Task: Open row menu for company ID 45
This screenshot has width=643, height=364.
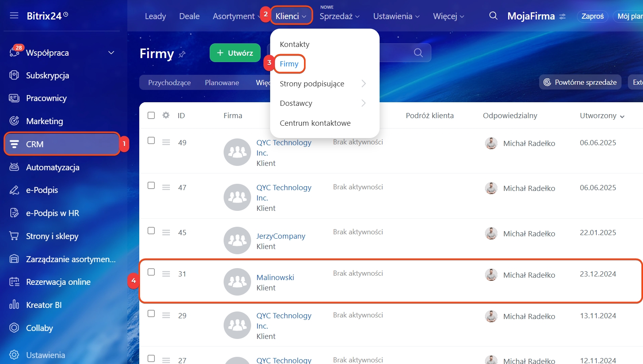Action: pos(166,232)
